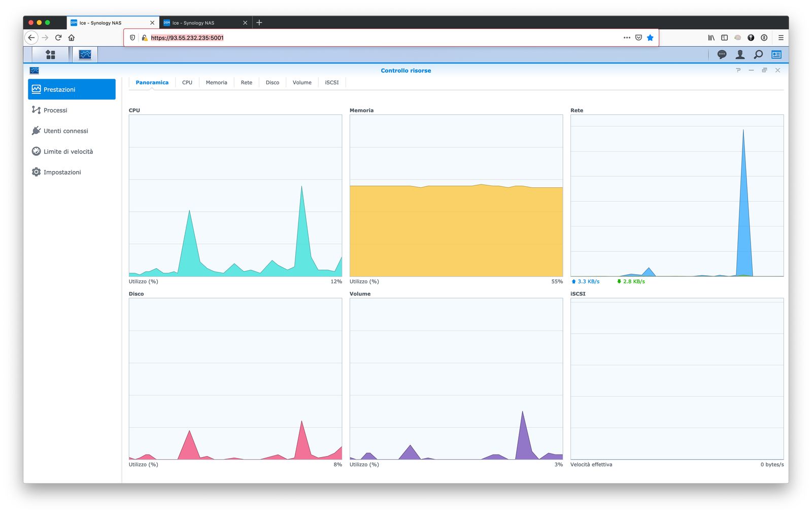This screenshot has width=812, height=514.
Task: Switch to the Rete tab
Action: coord(247,82)
